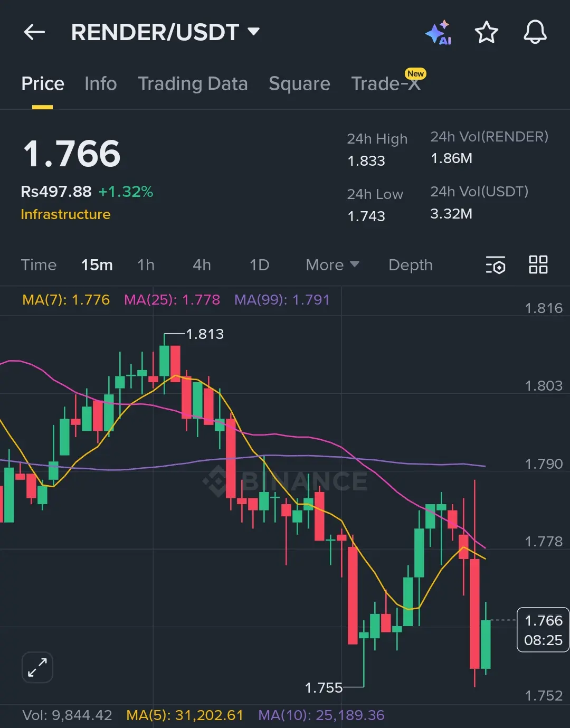Open the chart layout grid icon
Image resolution: width=570 pixels, height=728 pixels.
(x=538, y=264)
